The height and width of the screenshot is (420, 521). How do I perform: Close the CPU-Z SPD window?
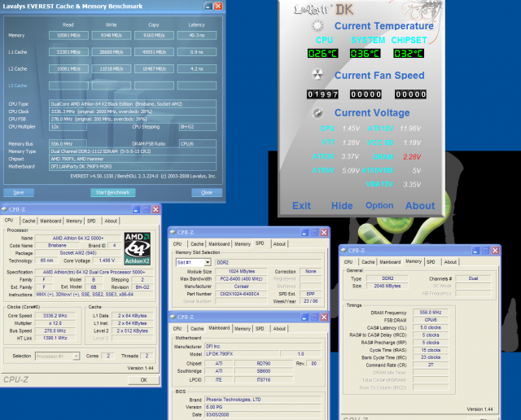point(324,232)
